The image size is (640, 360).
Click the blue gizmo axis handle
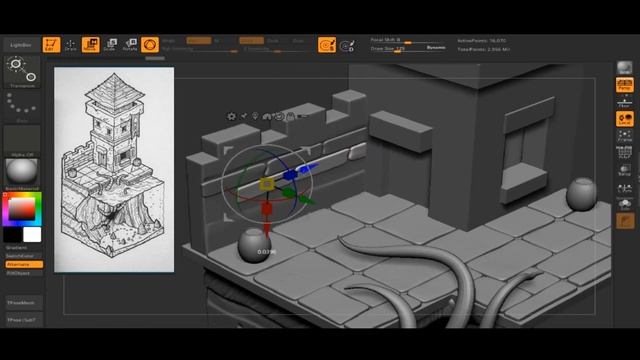click(290, 175)
